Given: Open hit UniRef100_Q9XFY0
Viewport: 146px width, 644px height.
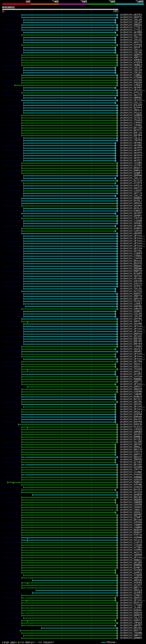Looking at the screenshot, I should tap(131, 17).
